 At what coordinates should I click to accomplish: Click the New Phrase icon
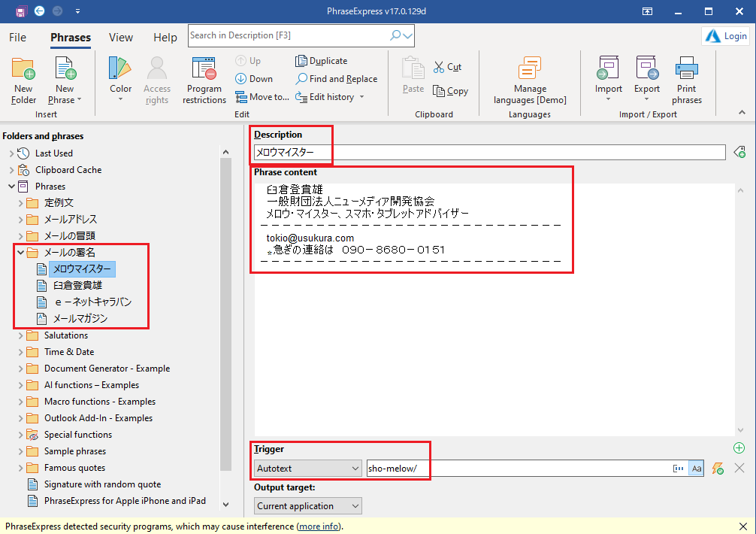click(x=65, y=70)
